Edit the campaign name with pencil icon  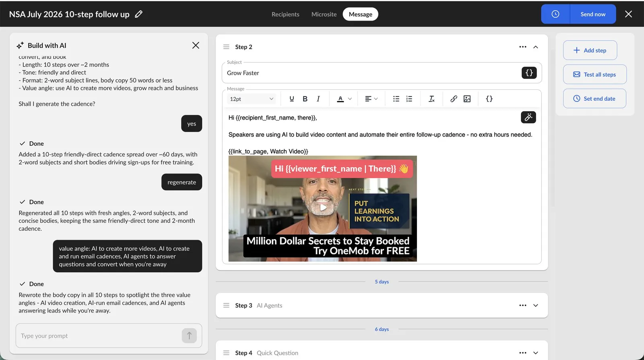[138, 14]
